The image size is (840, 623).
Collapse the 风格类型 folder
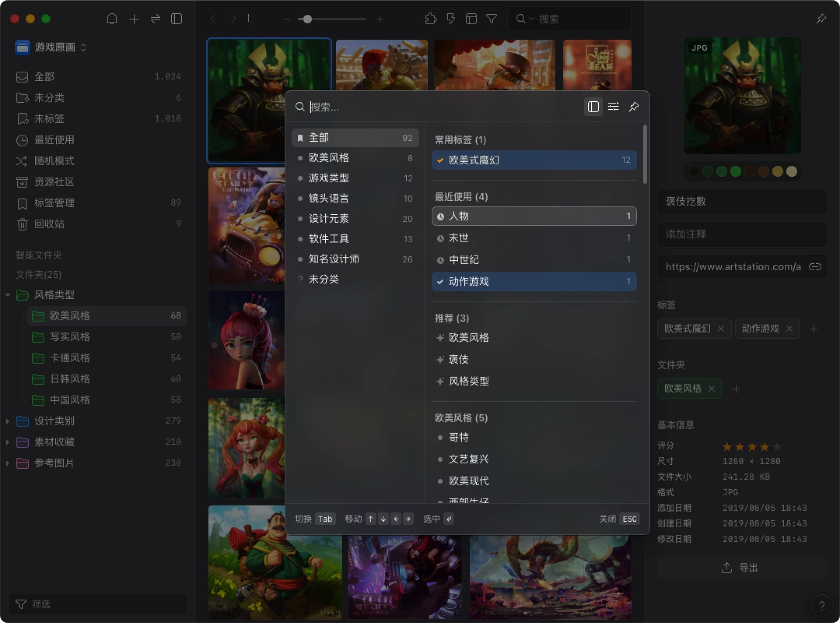(7, 295)
